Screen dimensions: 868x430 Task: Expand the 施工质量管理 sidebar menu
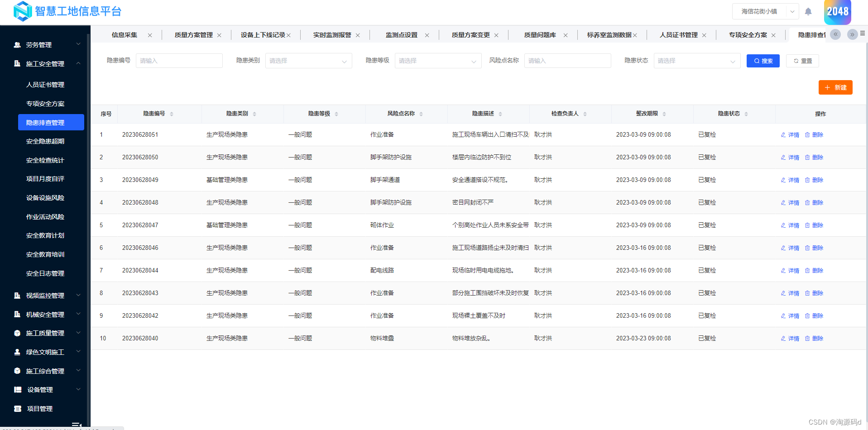pyautogui.click(x=45, y=333)
